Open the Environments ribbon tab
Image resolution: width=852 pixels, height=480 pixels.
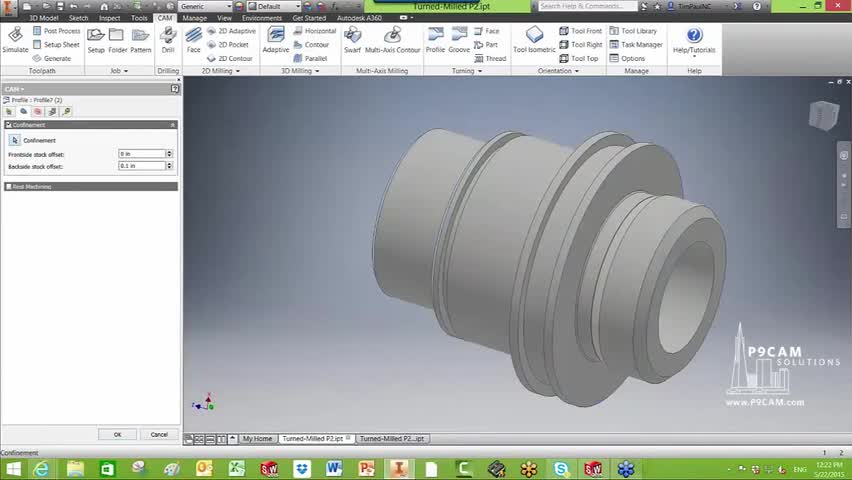pyautogui.click(x=262, y=18)
